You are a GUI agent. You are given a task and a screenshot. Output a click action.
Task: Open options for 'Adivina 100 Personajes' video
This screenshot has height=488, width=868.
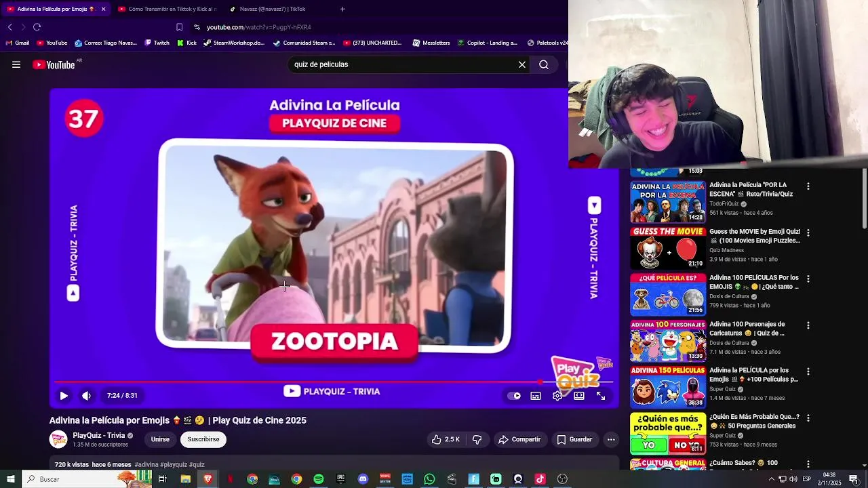point(808,325)
